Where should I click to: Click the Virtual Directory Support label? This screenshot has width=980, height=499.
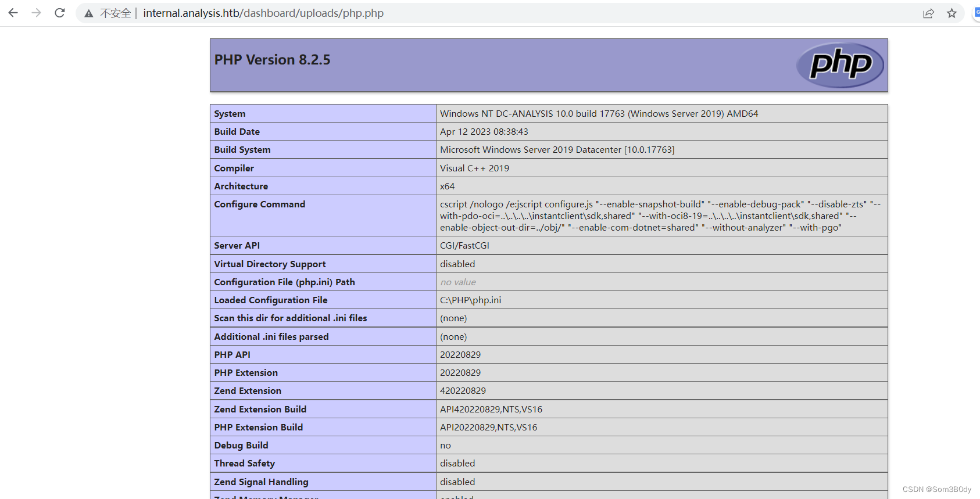[x=270, y=264]
